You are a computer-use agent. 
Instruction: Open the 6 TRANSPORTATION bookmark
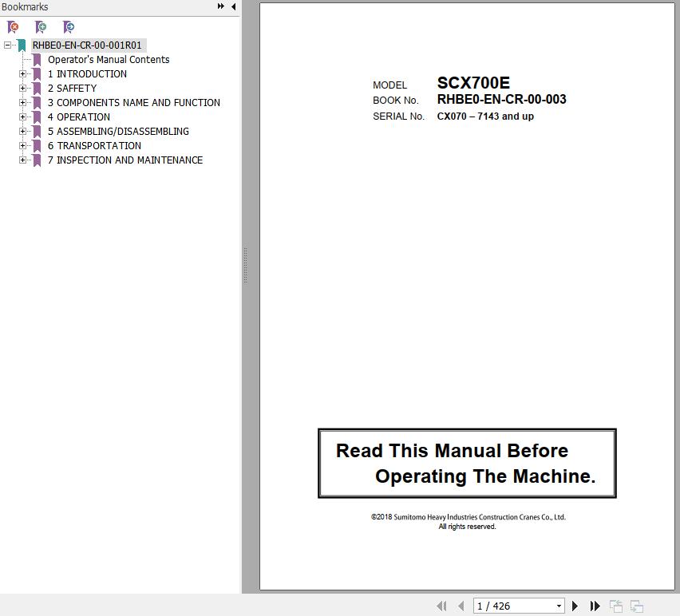[x=94, y=146]
